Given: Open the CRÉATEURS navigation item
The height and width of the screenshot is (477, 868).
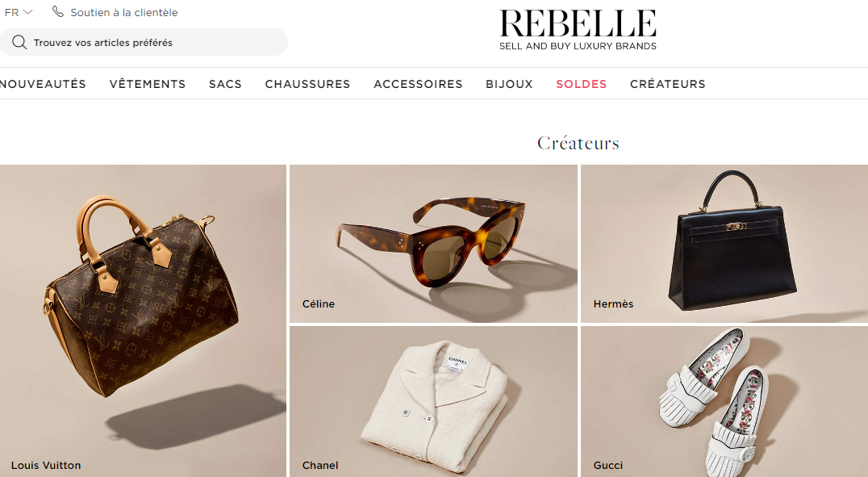Looking at the screenshot, I should tap(668, 84).
